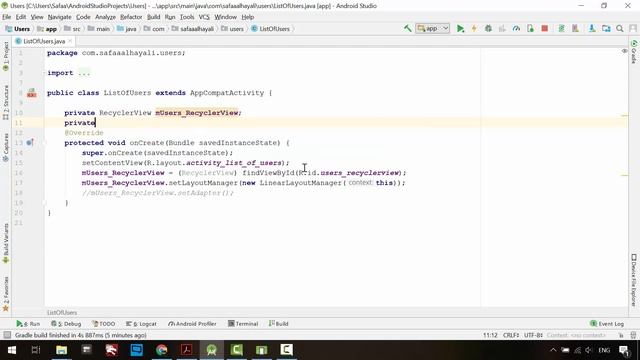
Task: Toggle the Gradle tool window
Action: click(x=634, y=52)
